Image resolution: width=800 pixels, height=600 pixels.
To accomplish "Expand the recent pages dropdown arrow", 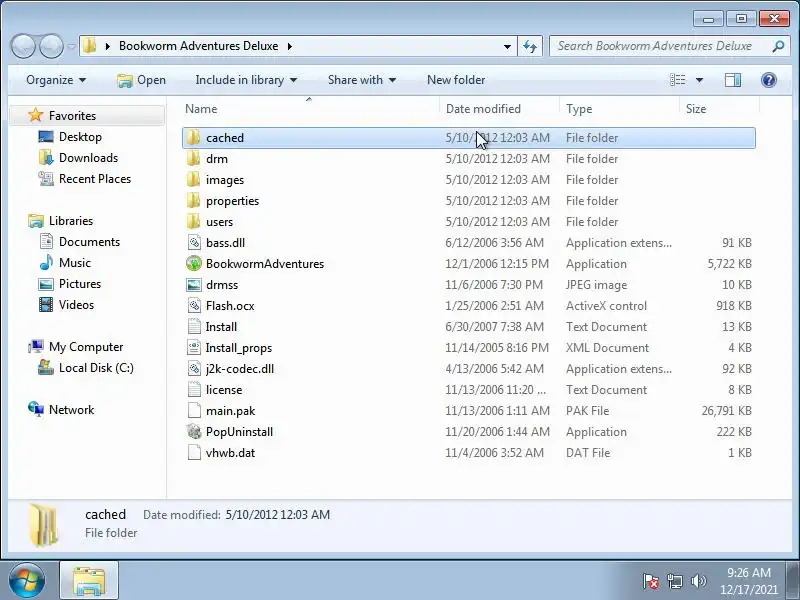I will click(x=71, y=46).
